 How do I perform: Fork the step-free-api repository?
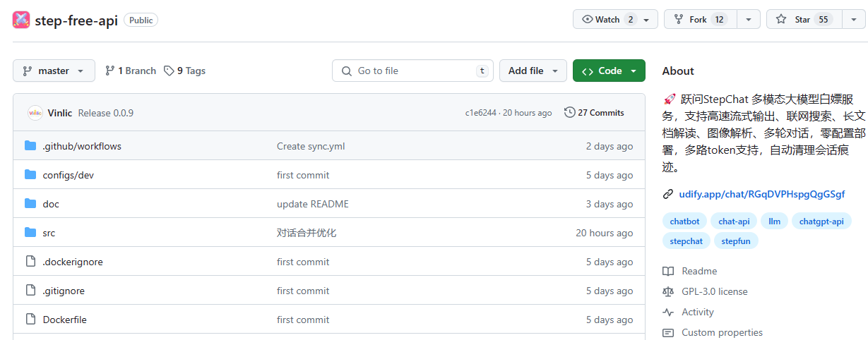[x=699, y=20]
